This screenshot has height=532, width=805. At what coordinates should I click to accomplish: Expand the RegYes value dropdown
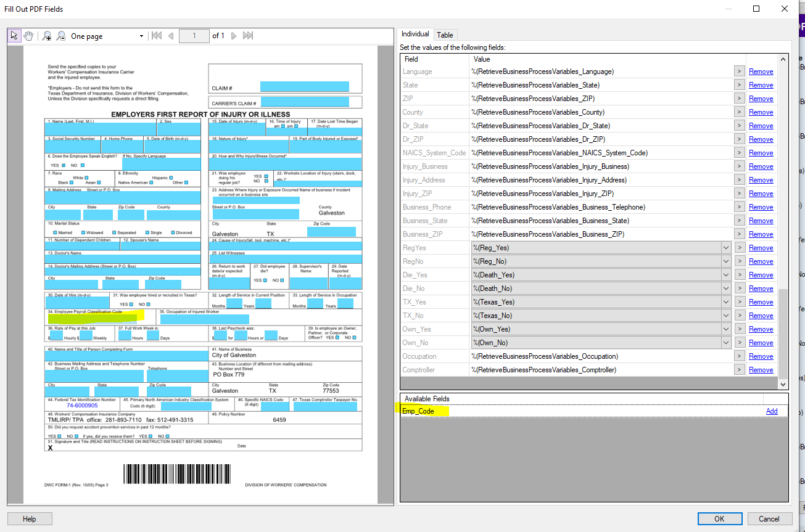[x=725, y=248]
